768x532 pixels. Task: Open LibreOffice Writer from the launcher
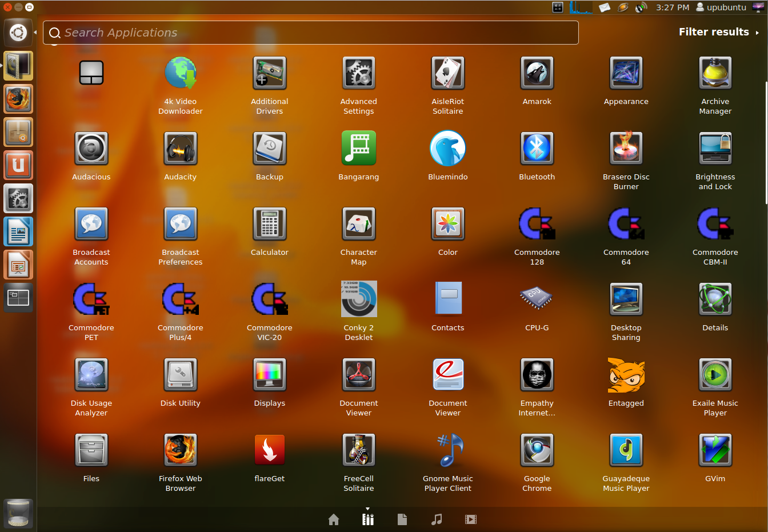[x=18, y=231]
